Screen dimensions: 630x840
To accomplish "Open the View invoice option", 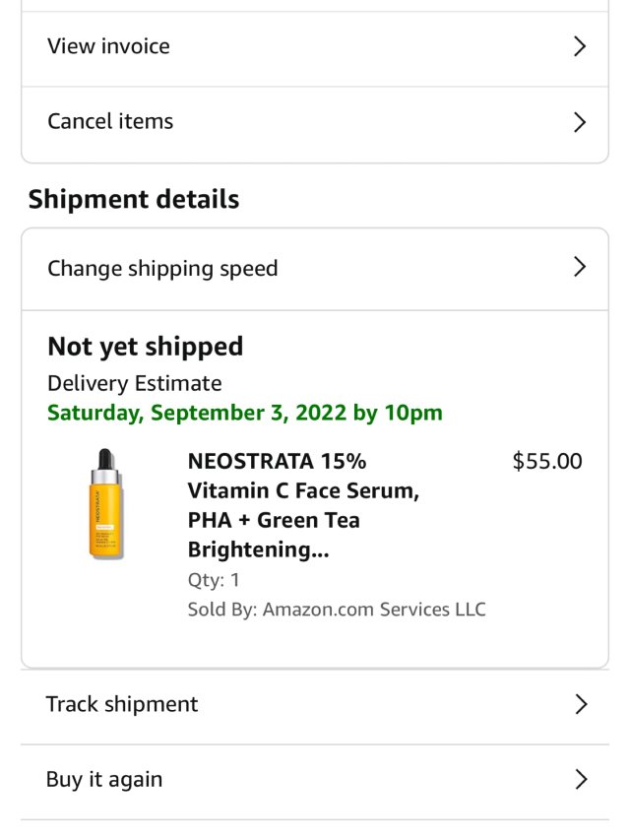I will point(108,46).
